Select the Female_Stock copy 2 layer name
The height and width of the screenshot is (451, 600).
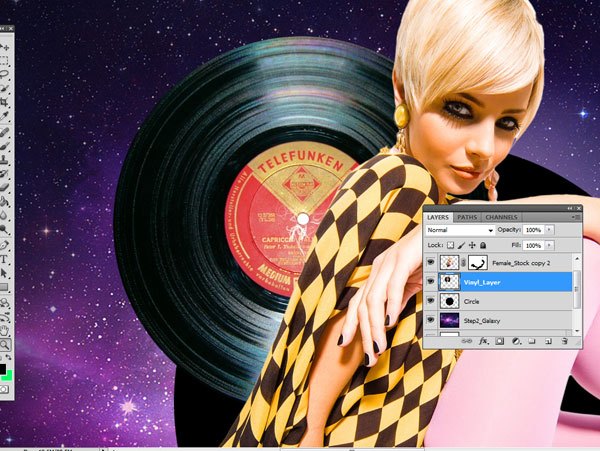tap(521, 263)
